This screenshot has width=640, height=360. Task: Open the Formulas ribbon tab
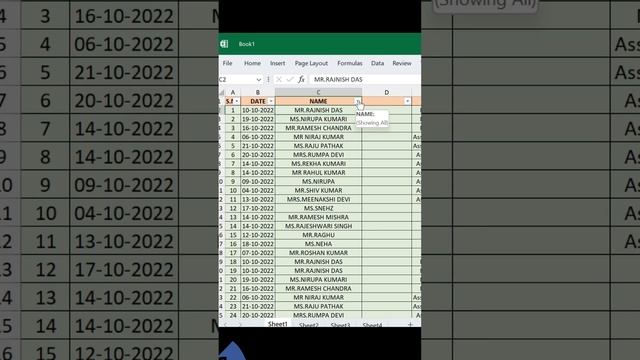350,63
